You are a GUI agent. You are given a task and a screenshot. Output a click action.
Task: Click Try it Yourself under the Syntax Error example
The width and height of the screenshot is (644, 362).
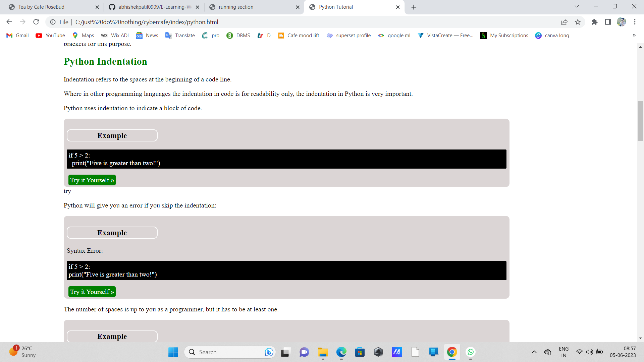pos(92,292)
